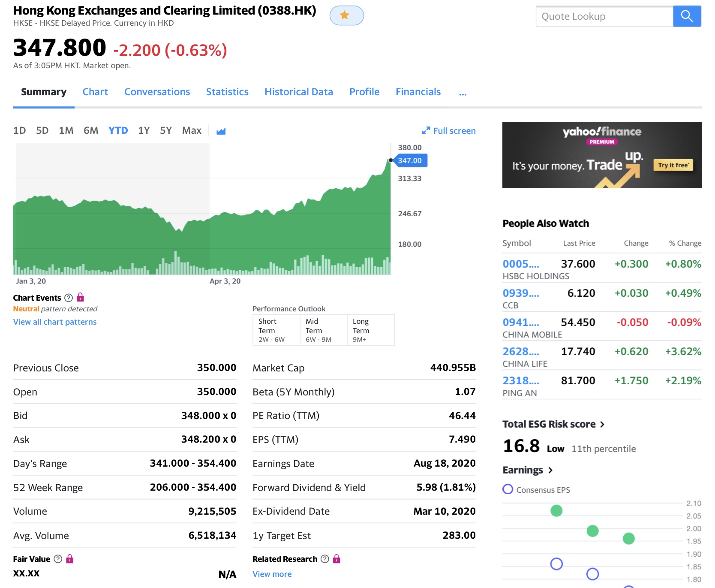Go to the Statistics tab
The height and width of the screenshot is (588, 715).
(x=227, y=92)
